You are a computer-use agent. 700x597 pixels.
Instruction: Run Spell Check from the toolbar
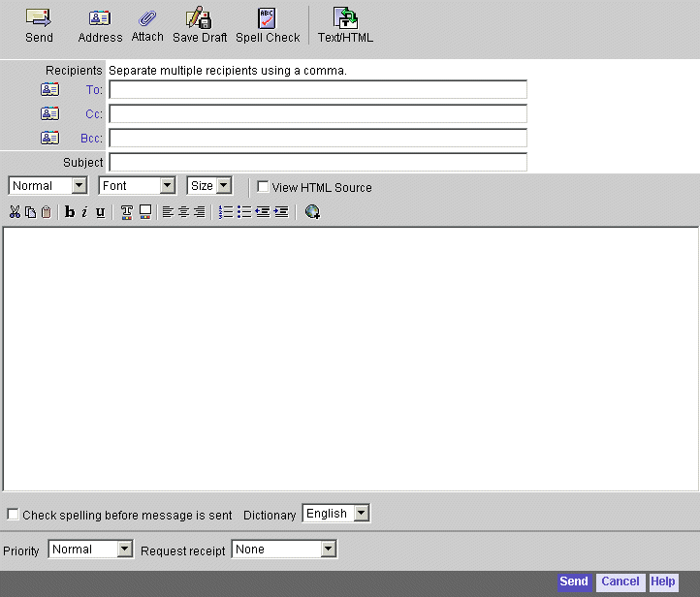[x=267, y=18]
